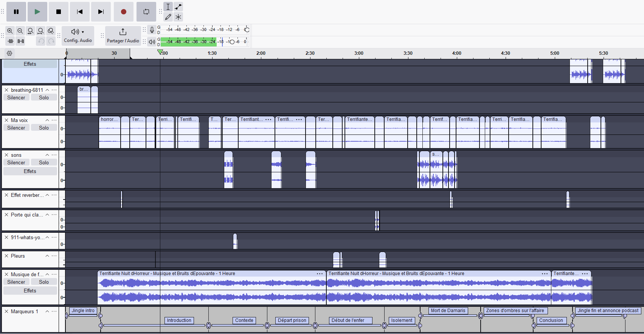Open Effets for the sons track
The image size is (644, 334).
click(x=30, y=171)
